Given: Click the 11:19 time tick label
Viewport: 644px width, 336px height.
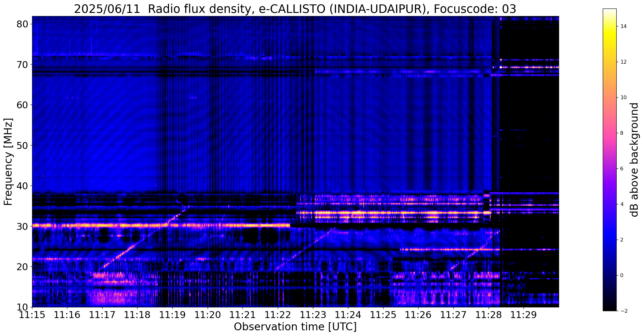Looking at the screenshot, I should pos(172,315).
